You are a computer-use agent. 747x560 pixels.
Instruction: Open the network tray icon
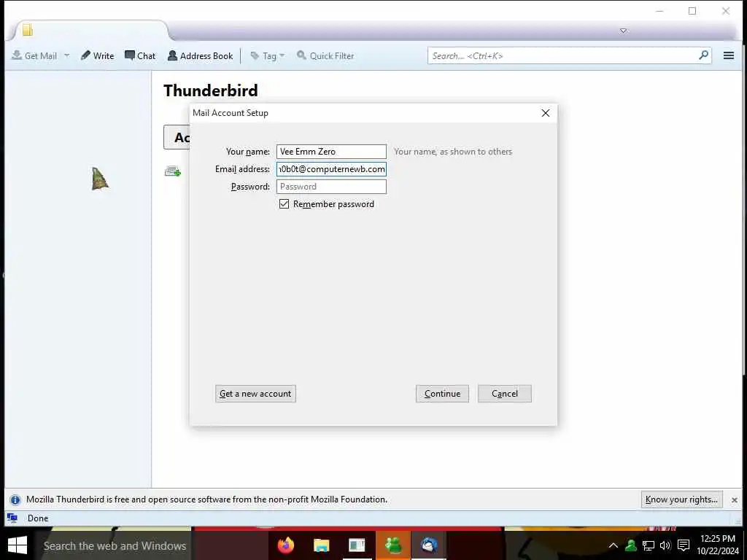649,545
